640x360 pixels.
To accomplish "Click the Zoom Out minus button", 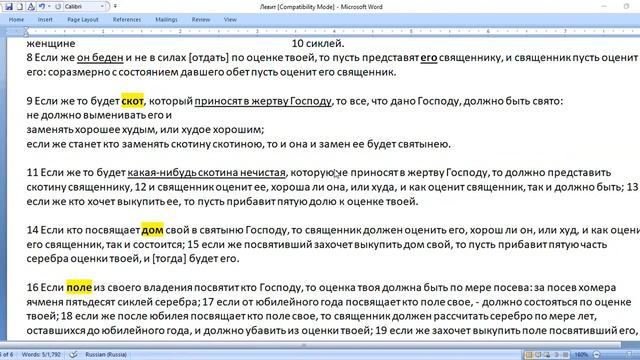I will pyautogui.click(x=596, y=355).
